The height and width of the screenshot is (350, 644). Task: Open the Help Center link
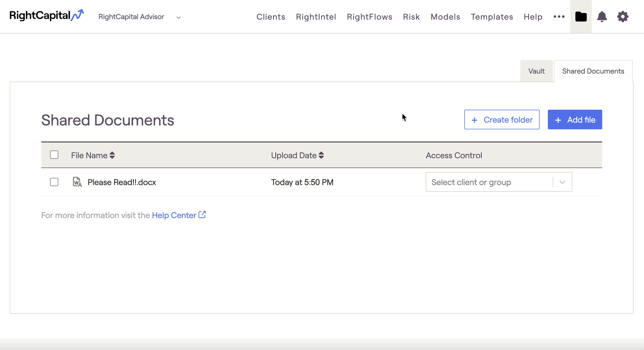pos(174,215)
